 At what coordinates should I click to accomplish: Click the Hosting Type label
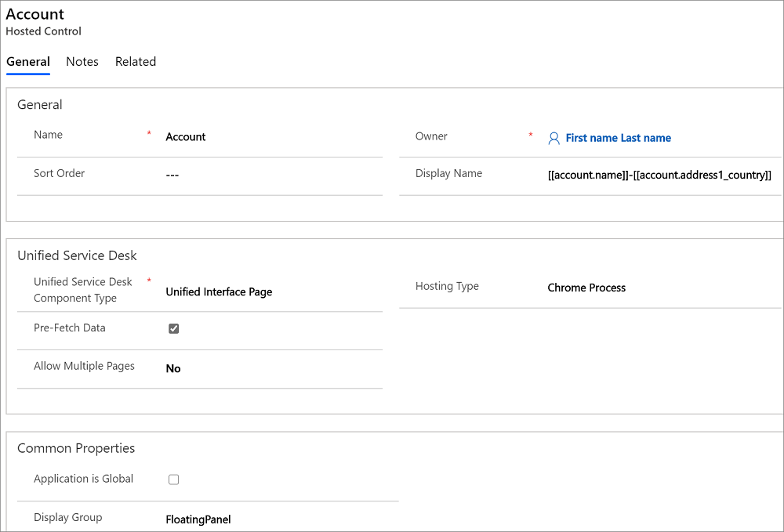click(447, 286)
